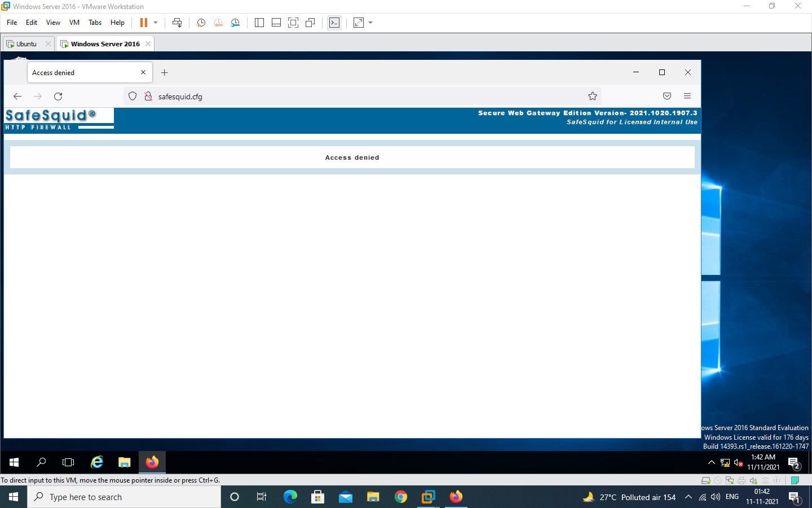The width and height of the screenshot is (812, 508).
Task: Click the VMware sound device status icon
Action: pos(753,481)
